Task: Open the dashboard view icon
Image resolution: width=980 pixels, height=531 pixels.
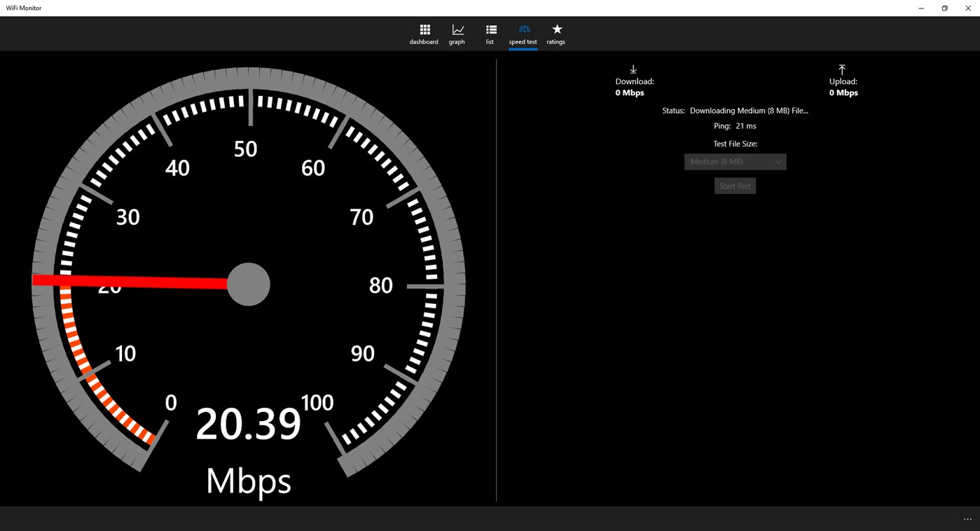Action: click(x=424, y=29)
